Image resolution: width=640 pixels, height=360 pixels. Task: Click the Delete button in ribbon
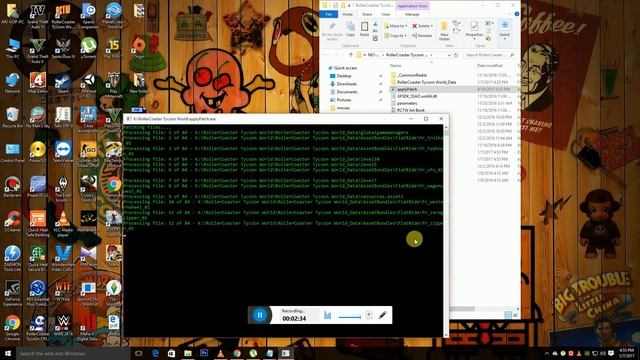[422, 26]
